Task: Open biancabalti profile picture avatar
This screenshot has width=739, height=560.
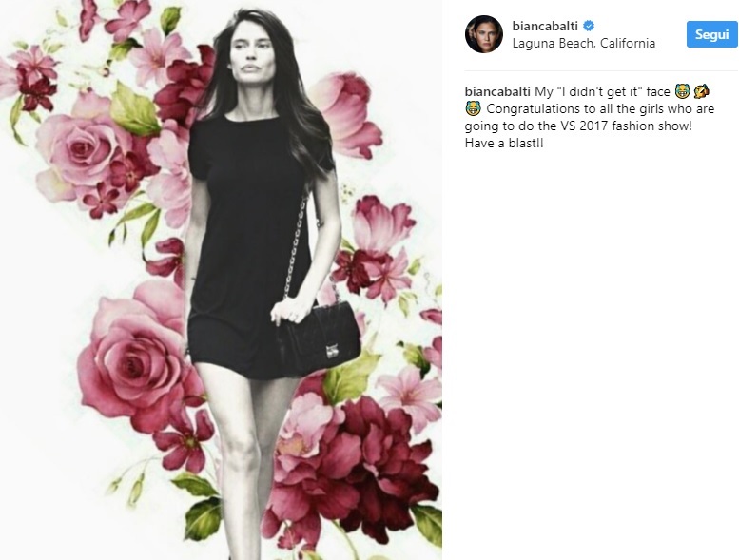Action: pyautogui.click(x=484, y=34)
